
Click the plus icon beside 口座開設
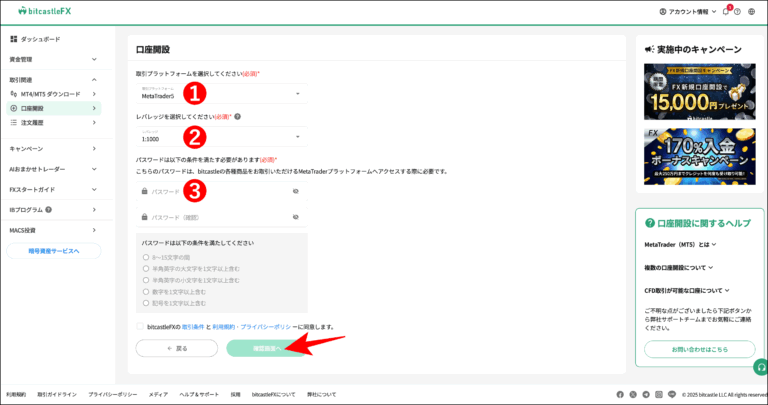coord(14,108)
